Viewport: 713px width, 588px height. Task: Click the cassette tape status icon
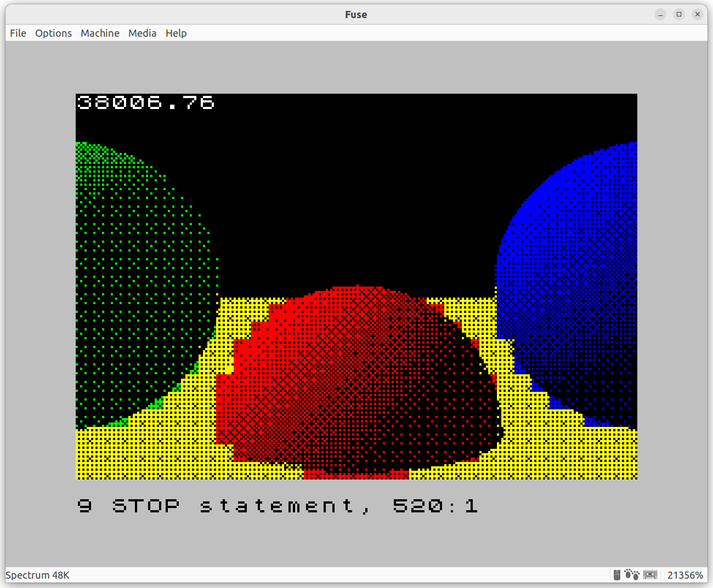[x=650, y=575]
